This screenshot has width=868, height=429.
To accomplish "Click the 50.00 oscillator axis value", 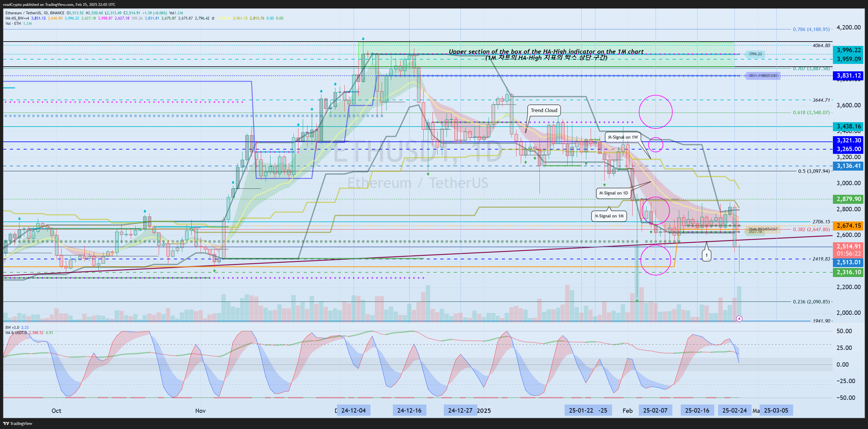I will pos(844,331).
